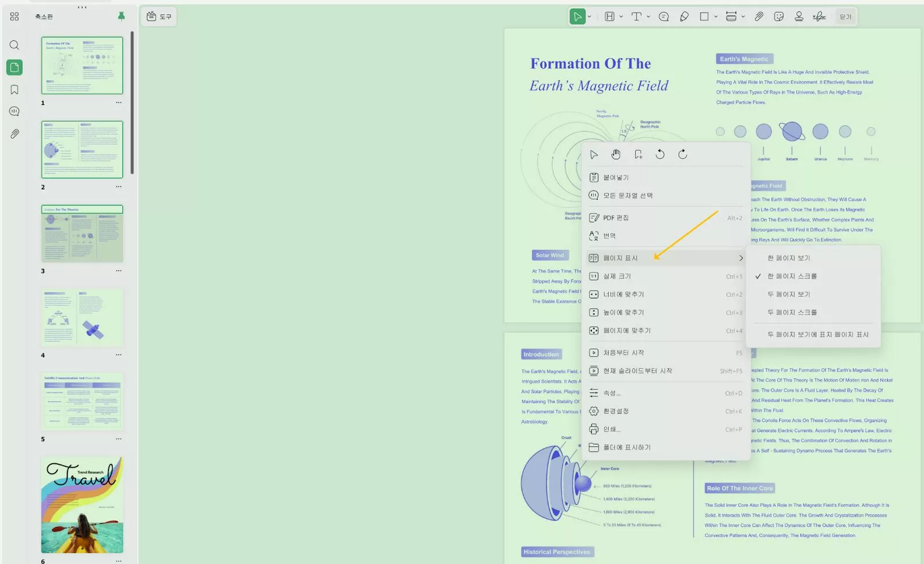Expand the 페이지 표시 submenu arrow
This screenshot has height=564, width=924.
click(x=741, y=258)
